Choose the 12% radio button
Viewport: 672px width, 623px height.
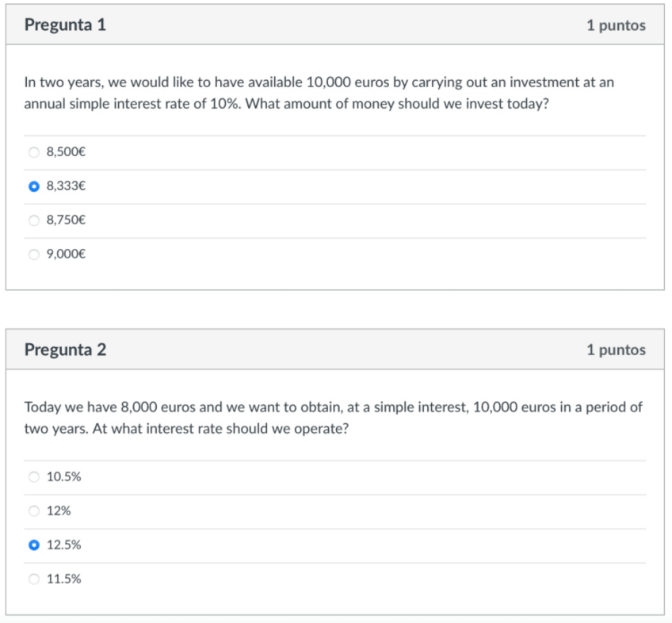(33, 511)
